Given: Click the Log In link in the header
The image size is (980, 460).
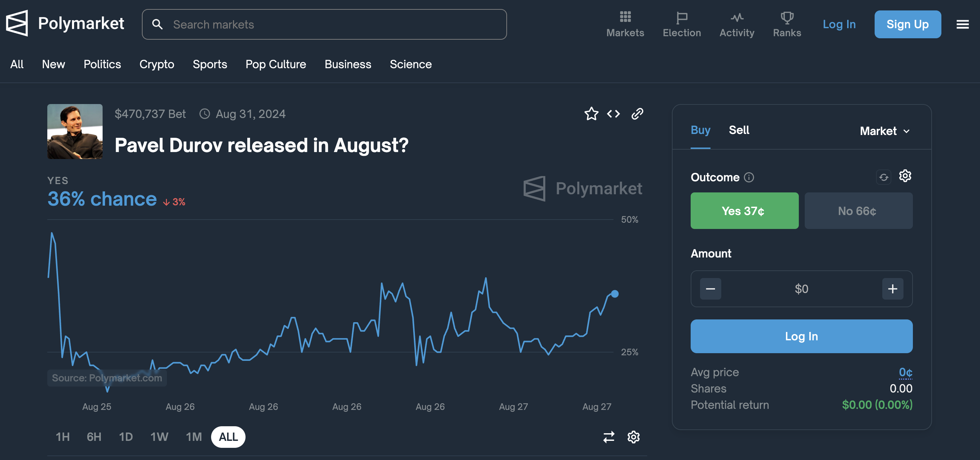Looking at the screenshot, I should pyautogui.click(x=839, y=24).
